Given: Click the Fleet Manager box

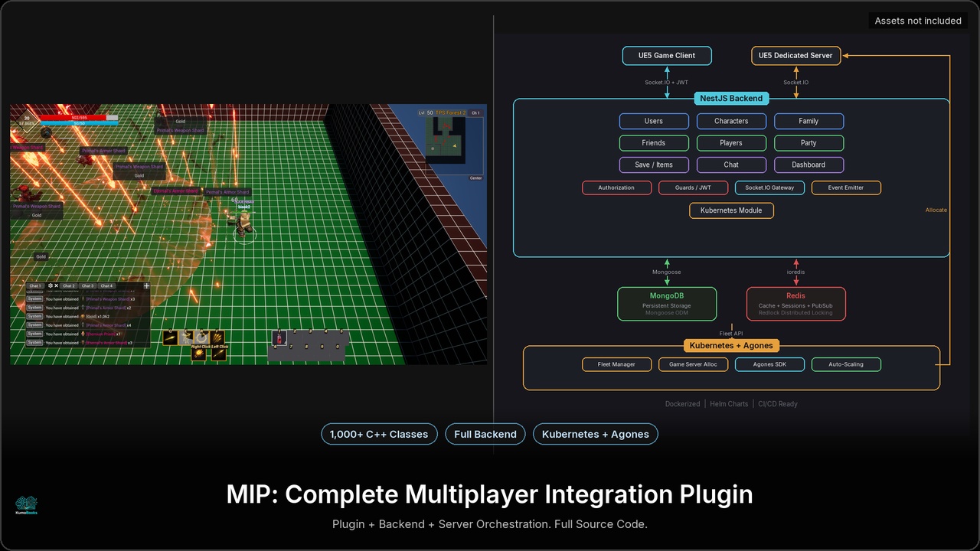Looking at the screenshot, I should click(616, 364).
